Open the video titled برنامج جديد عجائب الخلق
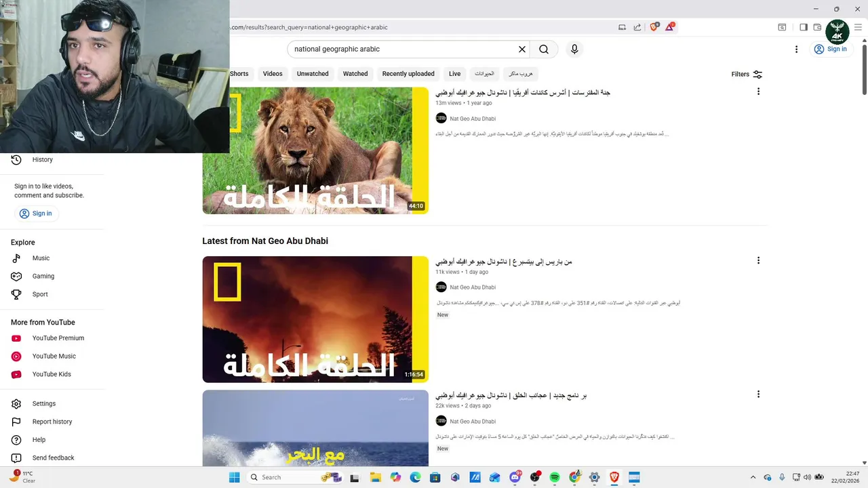Screen dimensions: 868x488 511,395
